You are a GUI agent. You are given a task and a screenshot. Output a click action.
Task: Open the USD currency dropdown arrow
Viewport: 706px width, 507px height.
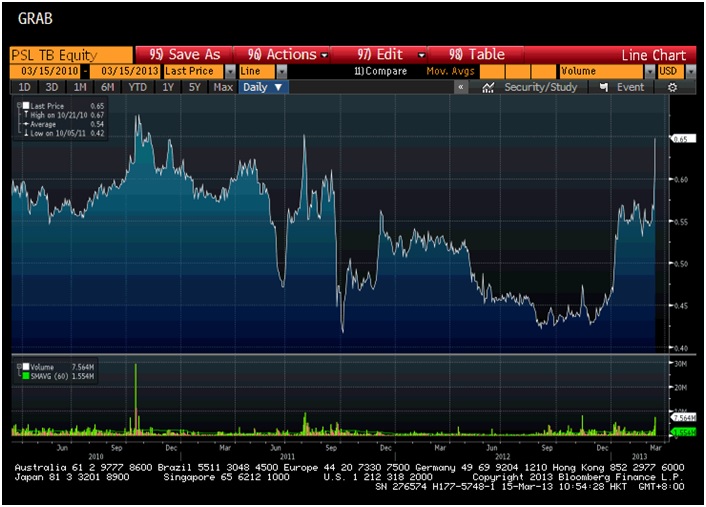pyautogui.click(x=690, y=71)
